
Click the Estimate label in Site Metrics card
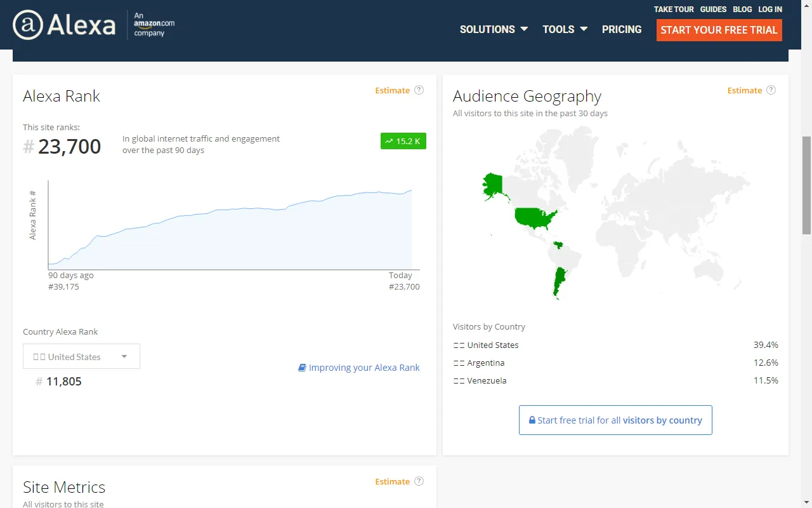(392, 481)
